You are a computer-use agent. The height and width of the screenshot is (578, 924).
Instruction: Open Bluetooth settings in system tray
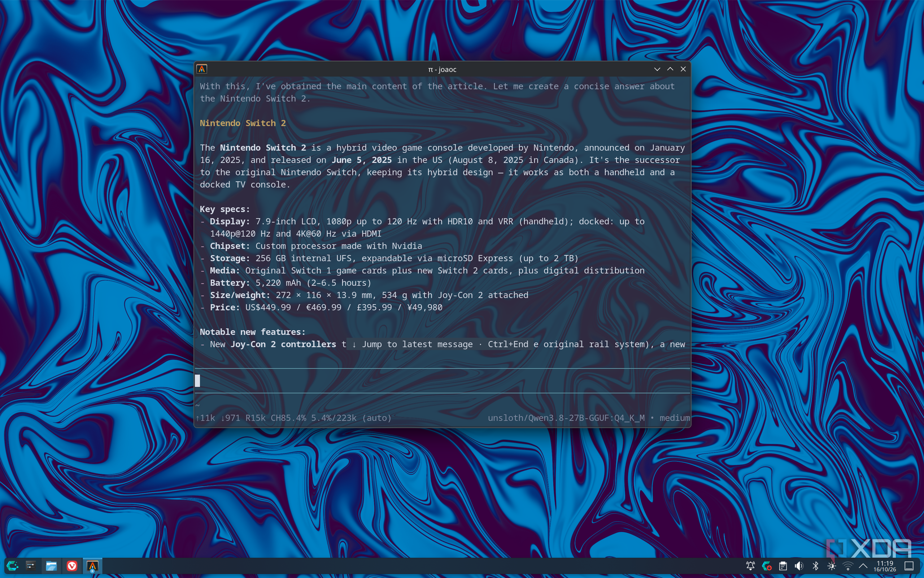pyautogui.click(x=815, y=566)
